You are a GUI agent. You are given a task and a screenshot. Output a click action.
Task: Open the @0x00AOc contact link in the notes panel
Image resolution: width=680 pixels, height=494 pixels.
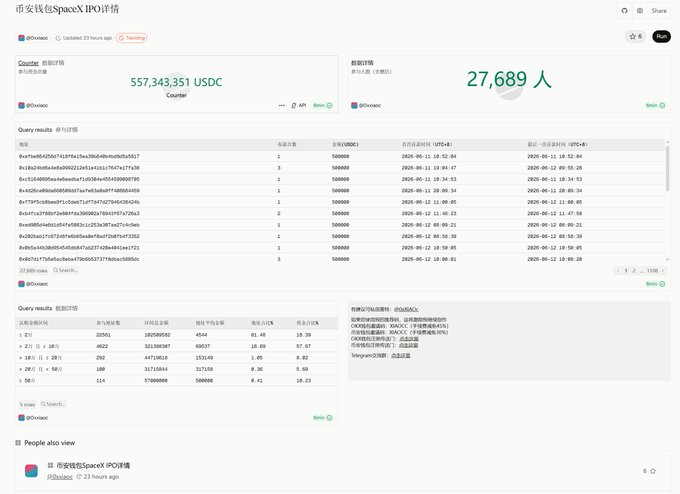pyautogui.click(x=406, y=309)
